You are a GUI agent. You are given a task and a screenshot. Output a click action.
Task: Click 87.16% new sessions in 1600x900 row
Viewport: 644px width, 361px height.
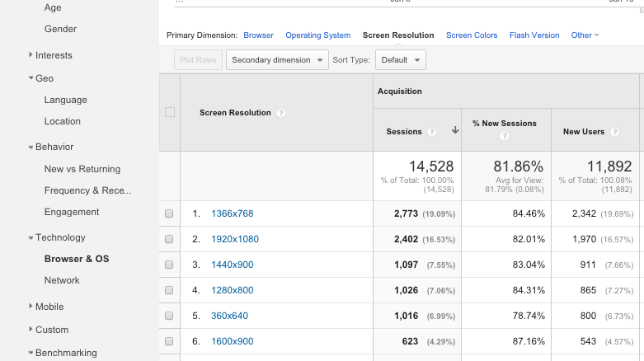pos(529,341)
